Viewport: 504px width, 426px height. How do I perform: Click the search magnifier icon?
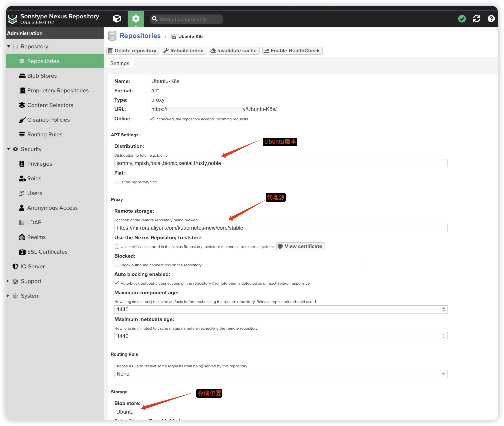(x=155, y=19)
